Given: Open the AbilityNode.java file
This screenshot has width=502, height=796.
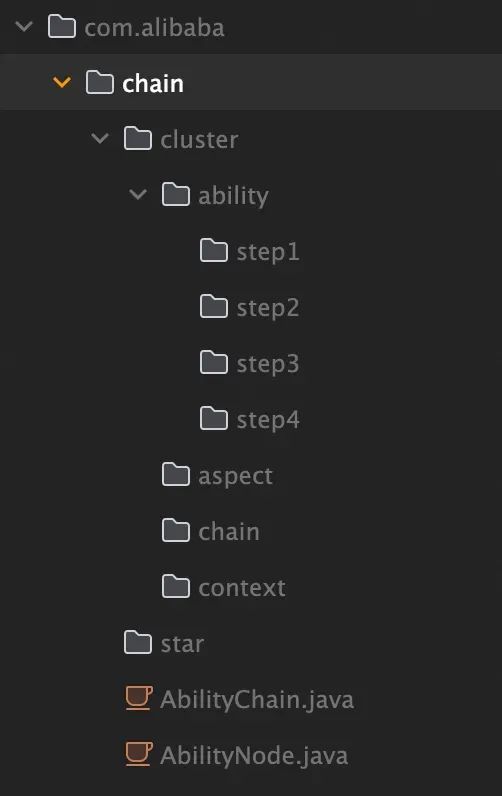Looking at the screenshot, I should coord(254,755).
